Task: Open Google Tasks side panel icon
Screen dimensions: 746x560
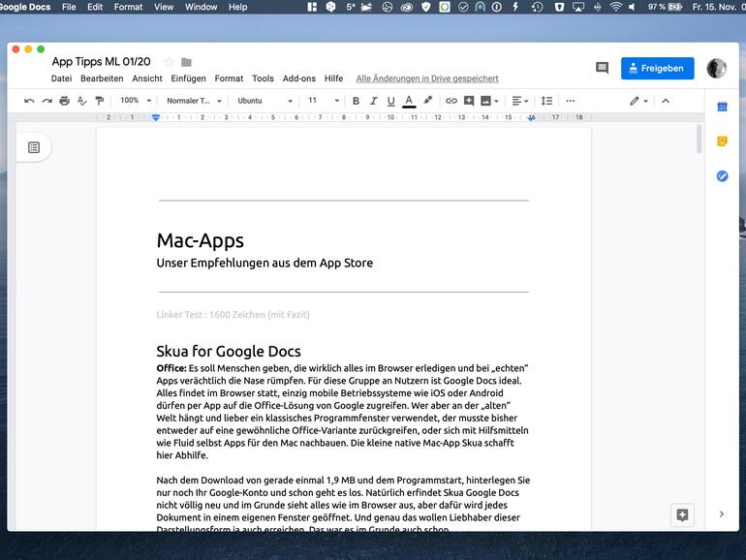Action: click(x=722, y=175)
